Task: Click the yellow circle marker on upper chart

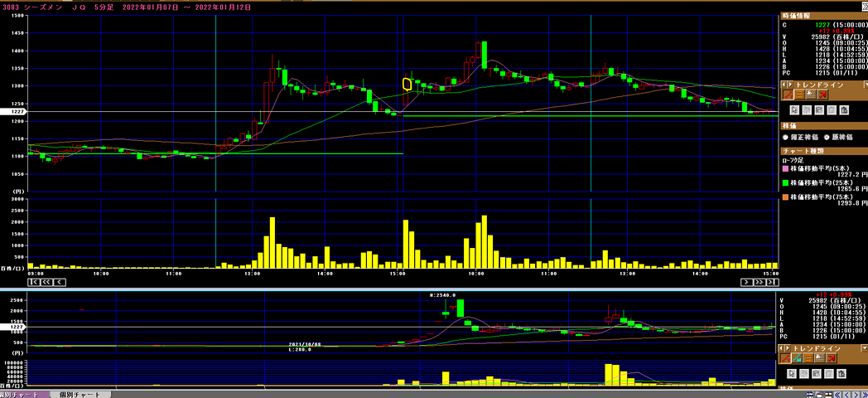Action: pos(407,84)
